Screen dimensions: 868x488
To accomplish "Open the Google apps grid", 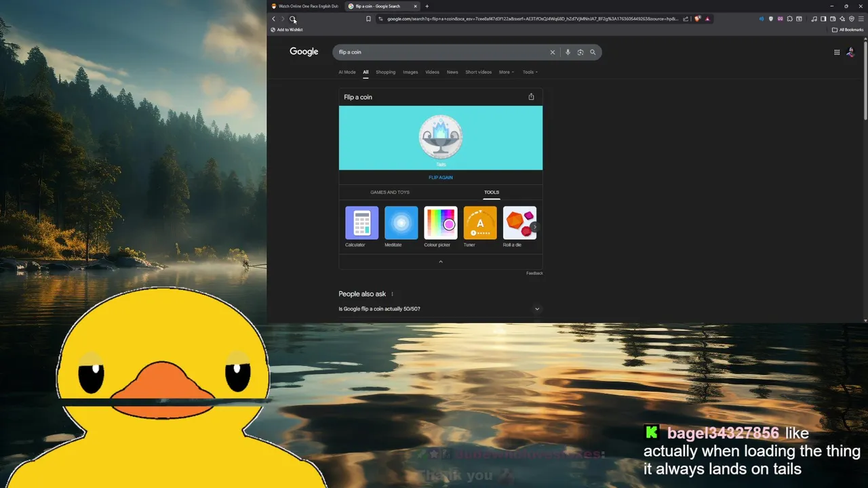I will tap(837, 52).
